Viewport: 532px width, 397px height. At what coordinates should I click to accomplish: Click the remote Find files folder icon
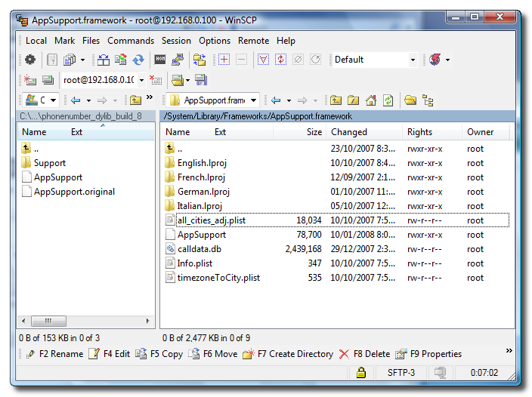click(x=410, y=100)
